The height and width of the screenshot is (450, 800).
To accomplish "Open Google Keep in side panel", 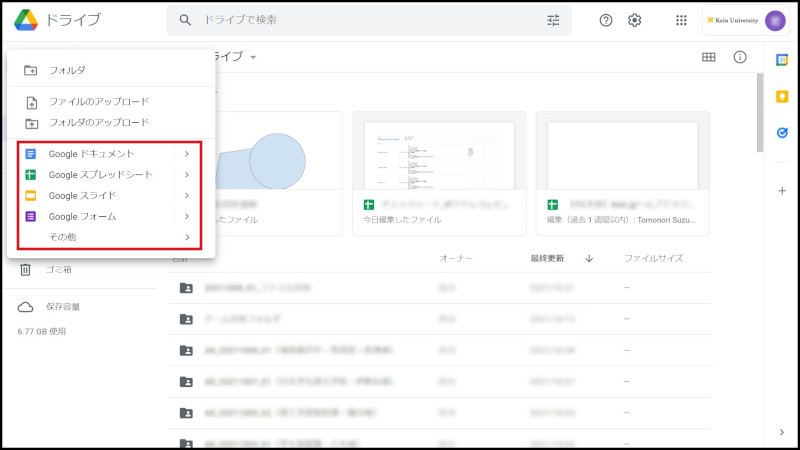I will (x=782, y=96).
